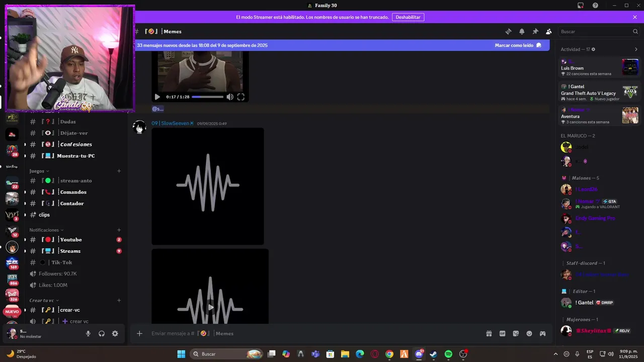Viewport: 644px width, 362px height.
Task: Create channel in Juegos category plus
Action: [x=119, y=171]
